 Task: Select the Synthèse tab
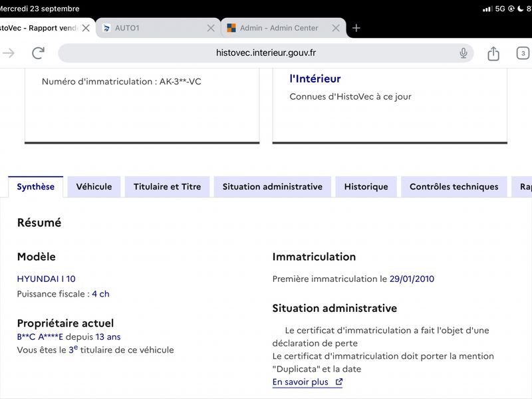point(36,187)
